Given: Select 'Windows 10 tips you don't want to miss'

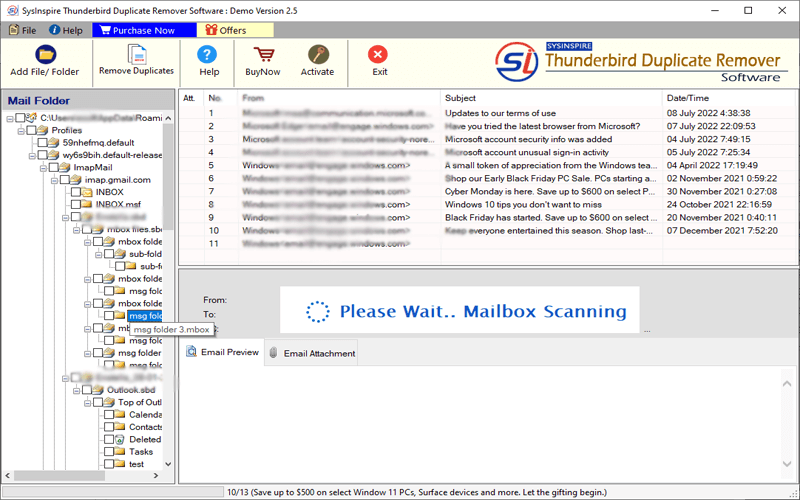Looking at the screenshot, I should 523,205.
